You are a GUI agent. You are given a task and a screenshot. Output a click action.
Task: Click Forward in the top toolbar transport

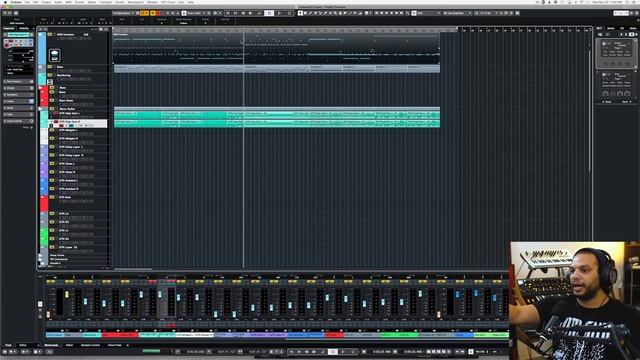coord(251,13)
